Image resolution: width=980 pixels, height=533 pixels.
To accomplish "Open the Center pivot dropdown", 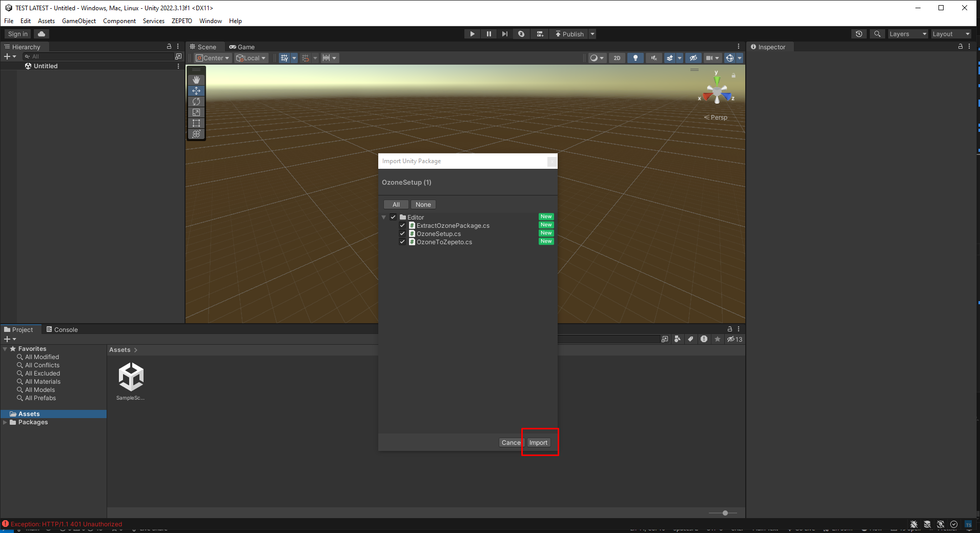I will point(213,58).
